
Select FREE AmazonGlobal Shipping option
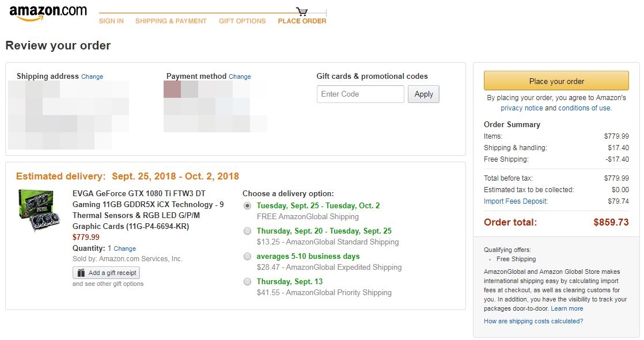(x=248, y=206)
